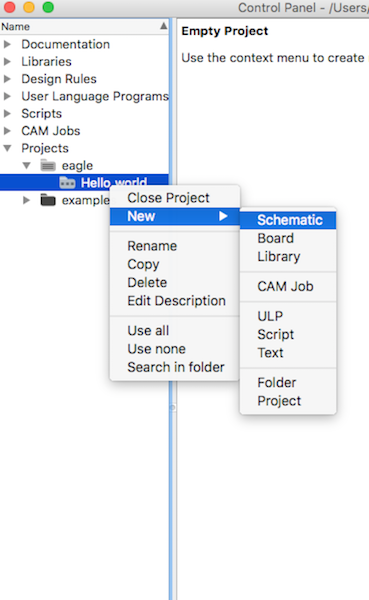Click the Name column sort arrow
Image resolution: width=369 pixels, height=600 pixels.
[x=163, y=26]
